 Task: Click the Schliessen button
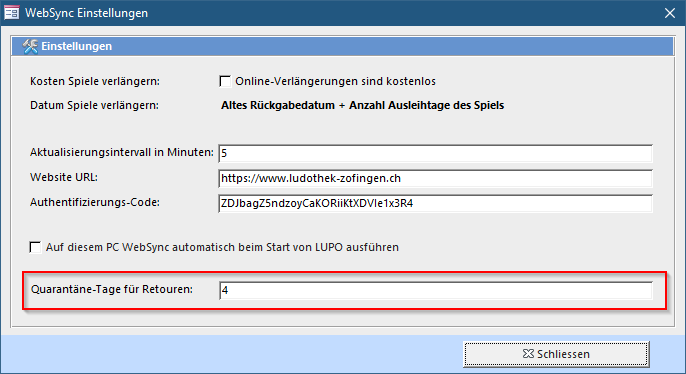tap(556, 354)
